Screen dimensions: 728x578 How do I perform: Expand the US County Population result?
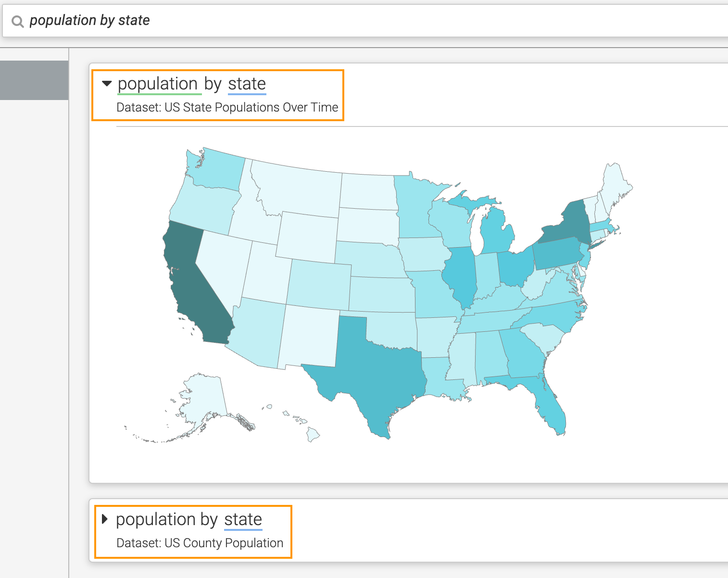[x=105, y=519]
